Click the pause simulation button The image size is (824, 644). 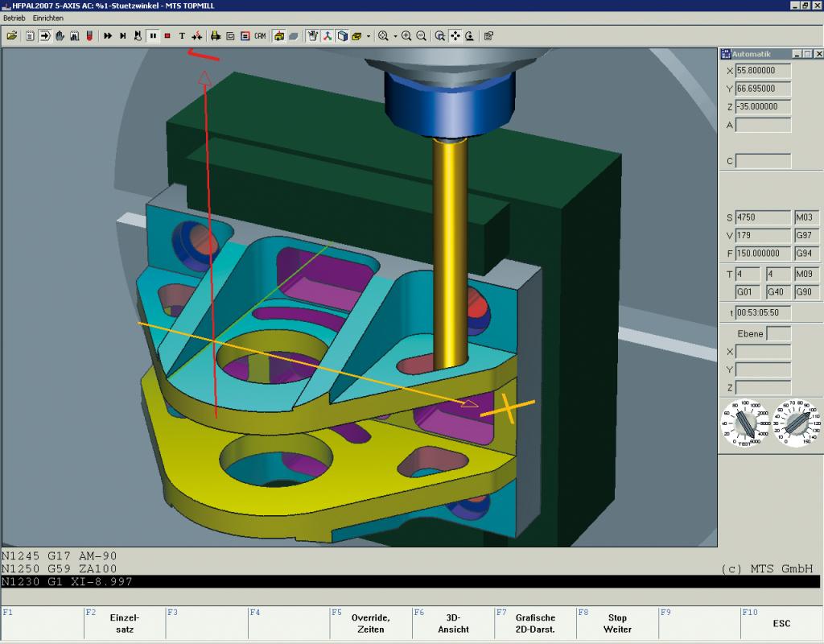click(x=153, y=35)
